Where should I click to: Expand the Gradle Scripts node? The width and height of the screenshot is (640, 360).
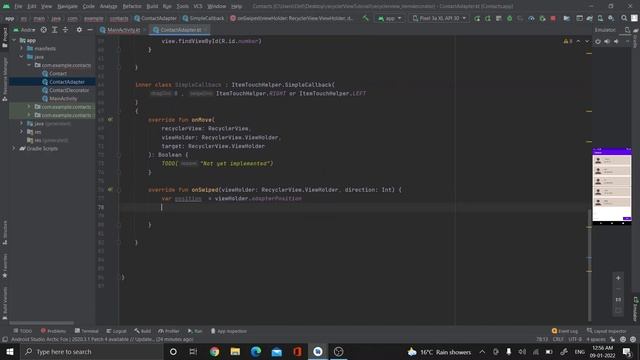[14, 149]
